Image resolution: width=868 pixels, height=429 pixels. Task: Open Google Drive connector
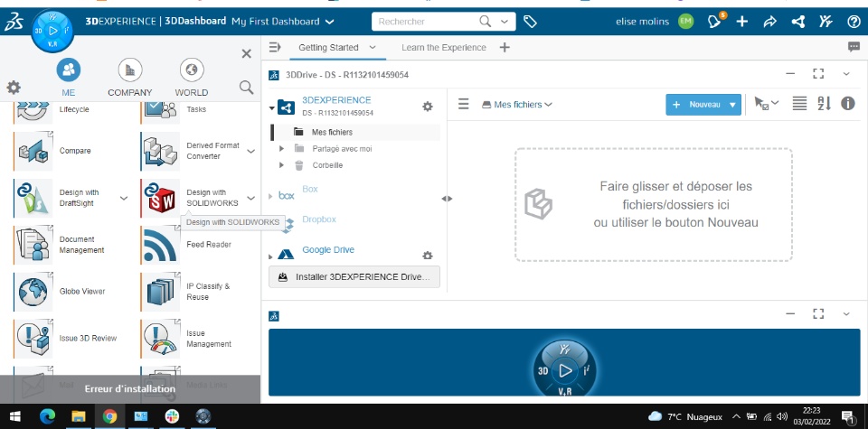tap(327, 250)
